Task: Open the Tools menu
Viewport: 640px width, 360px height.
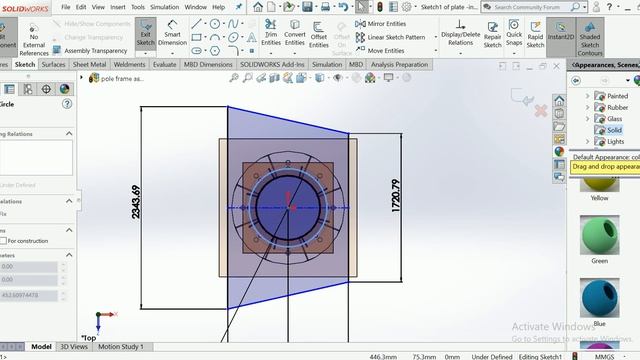Action: [138, 7]
